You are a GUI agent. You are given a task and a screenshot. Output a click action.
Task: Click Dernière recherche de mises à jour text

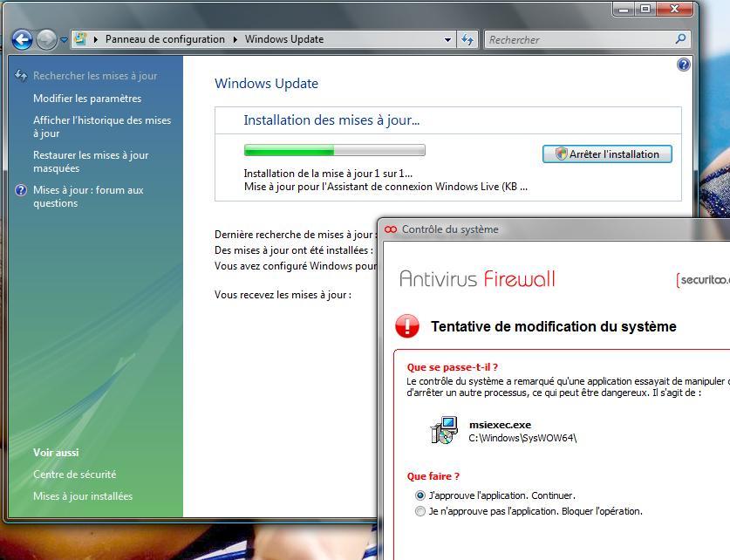(x=296, y=235)
